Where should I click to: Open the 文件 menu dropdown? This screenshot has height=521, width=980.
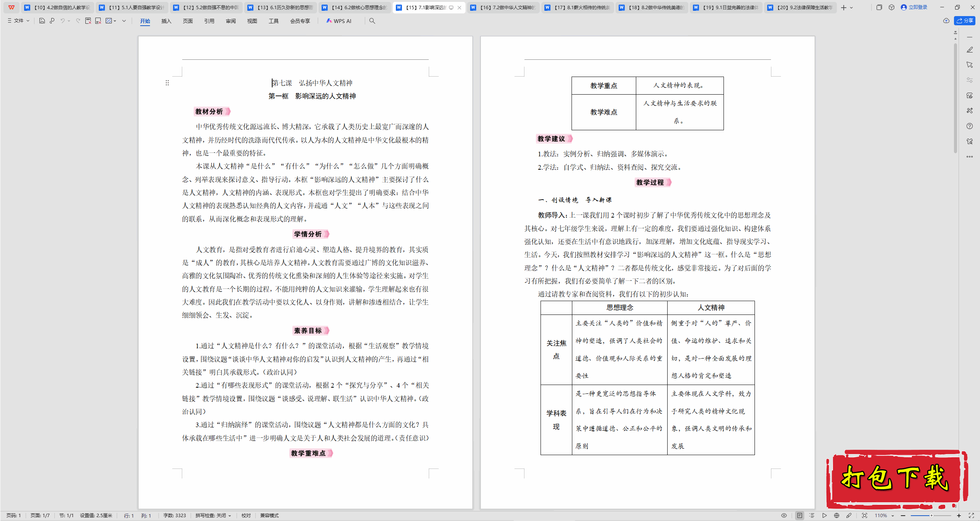[18, 21]
